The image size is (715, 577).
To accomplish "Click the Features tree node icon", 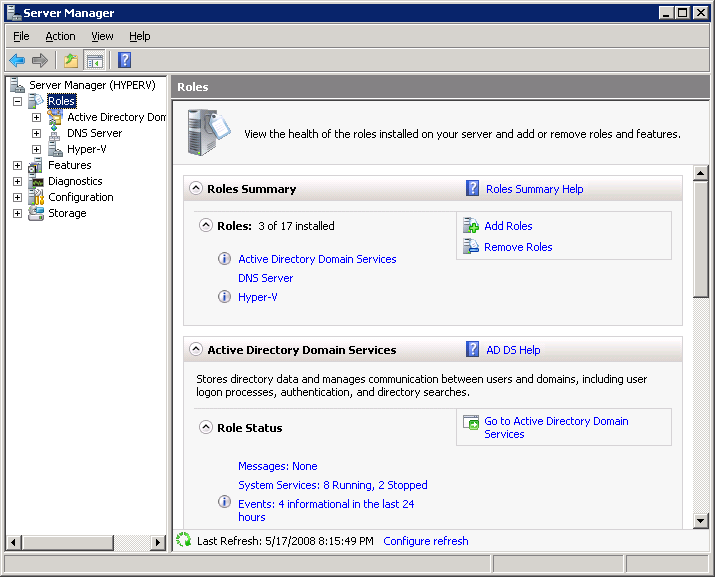I will (36, 165).
